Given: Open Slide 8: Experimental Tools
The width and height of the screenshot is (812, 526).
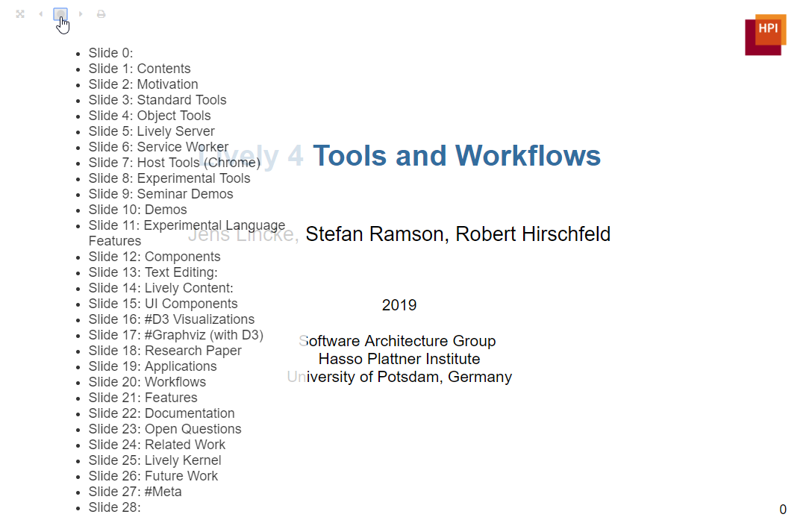Looking at the screenshot, I should [x=169, y=178].
